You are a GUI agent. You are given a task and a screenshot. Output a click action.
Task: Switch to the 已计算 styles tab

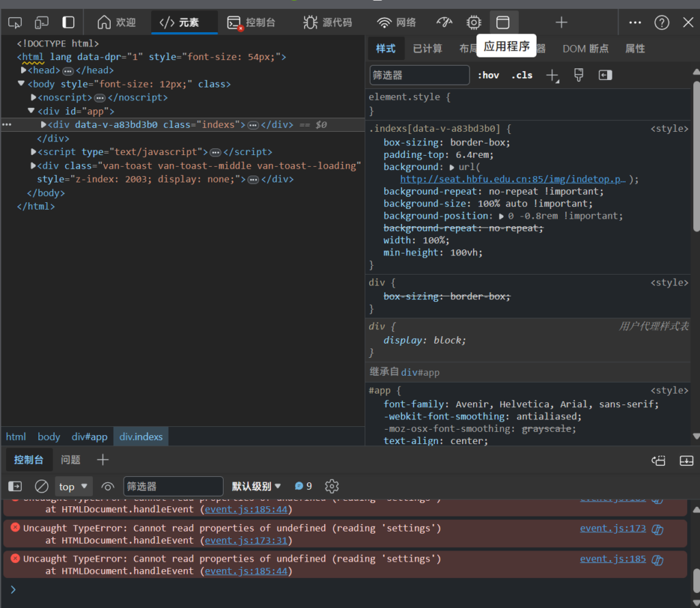[427, 49]
